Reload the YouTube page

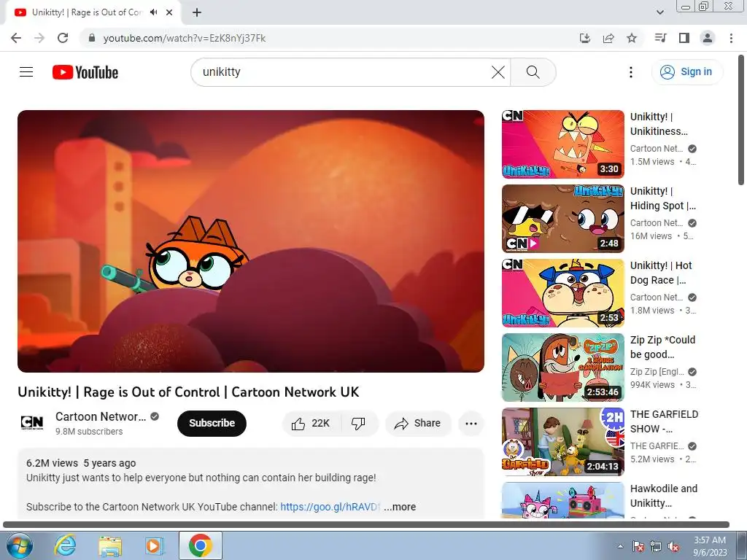click(63, 38)
